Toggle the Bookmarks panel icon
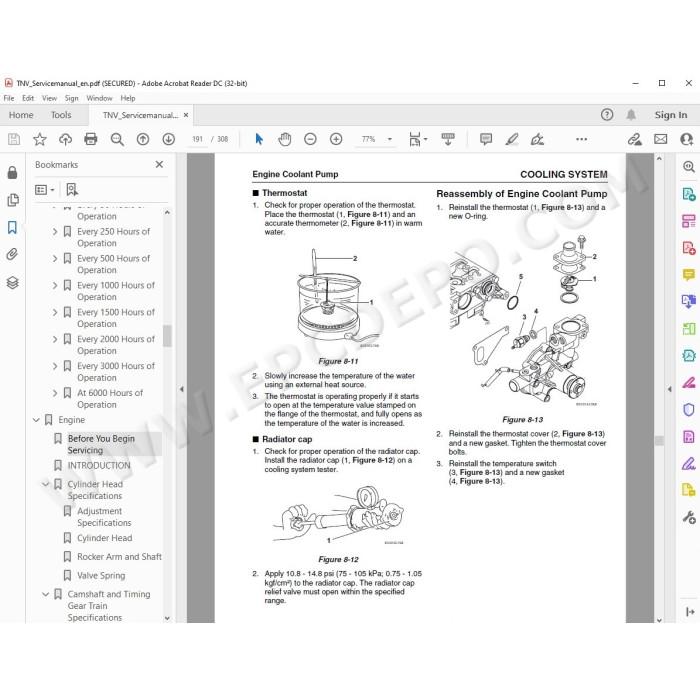 click(12, 227)
